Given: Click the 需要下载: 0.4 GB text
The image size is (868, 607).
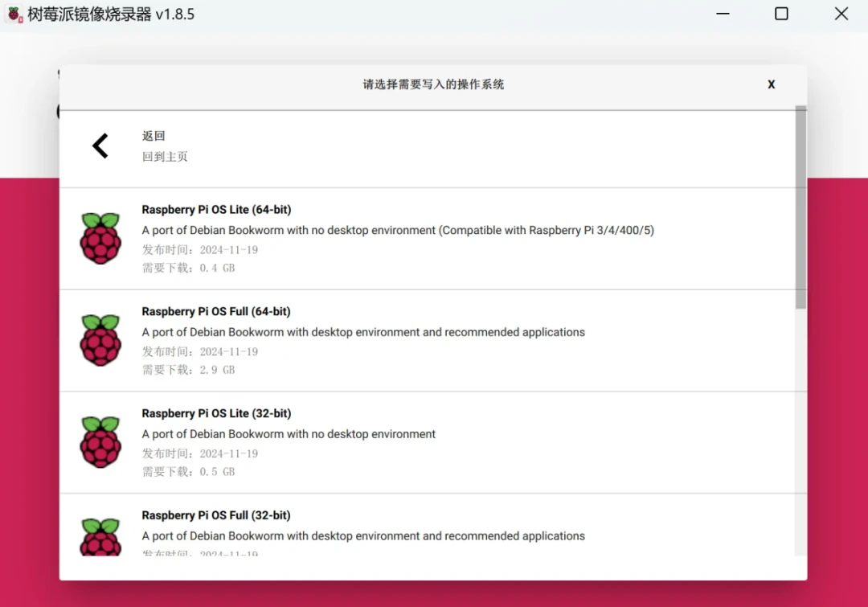Looking at the screenshot, I should [x=188, y=268].
